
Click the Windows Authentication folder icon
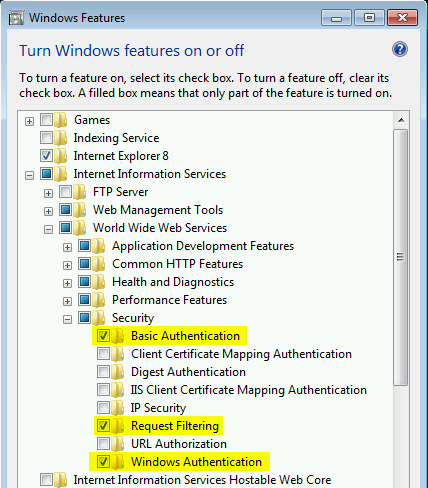click(x=118, y=462)
